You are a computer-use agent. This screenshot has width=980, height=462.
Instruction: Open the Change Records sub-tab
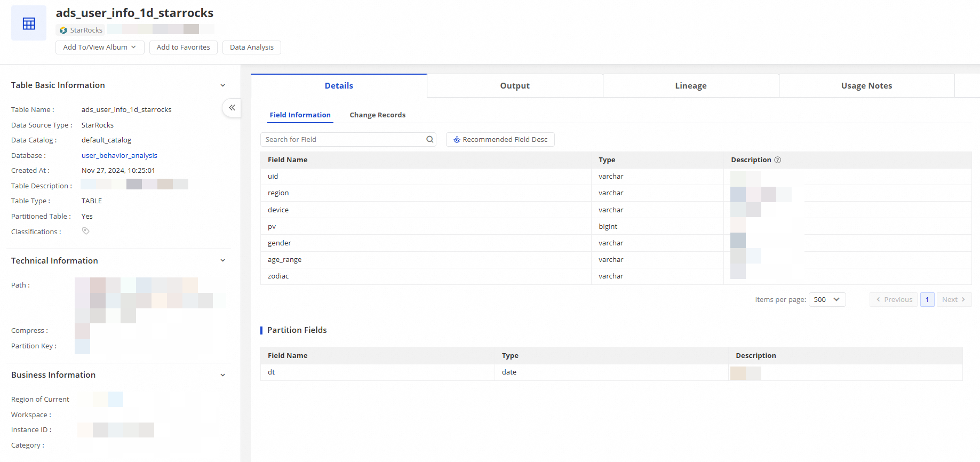[377, 115]
